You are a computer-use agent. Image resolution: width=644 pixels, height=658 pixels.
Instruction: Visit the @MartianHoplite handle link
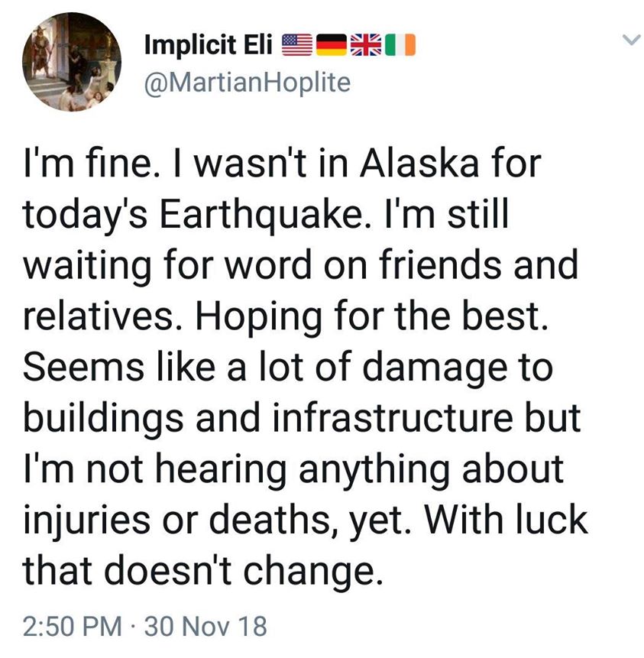pyautogui.click(x=247, y=81)
